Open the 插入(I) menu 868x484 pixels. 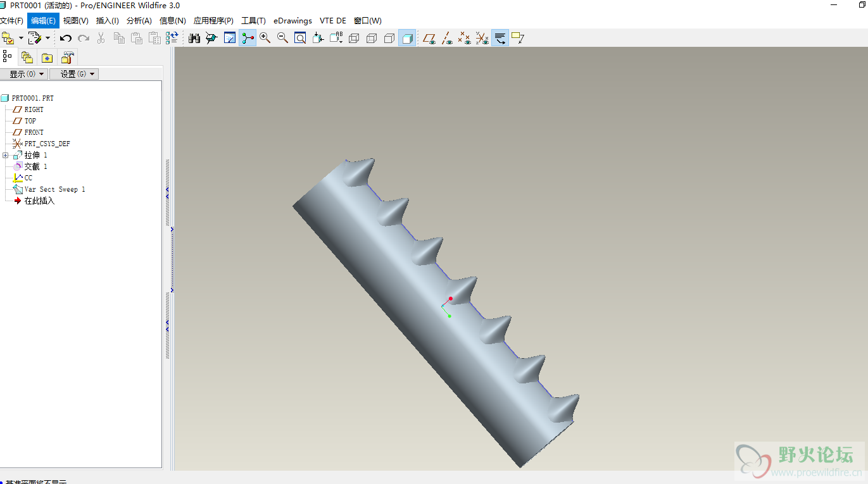click(x=108, y=21)
